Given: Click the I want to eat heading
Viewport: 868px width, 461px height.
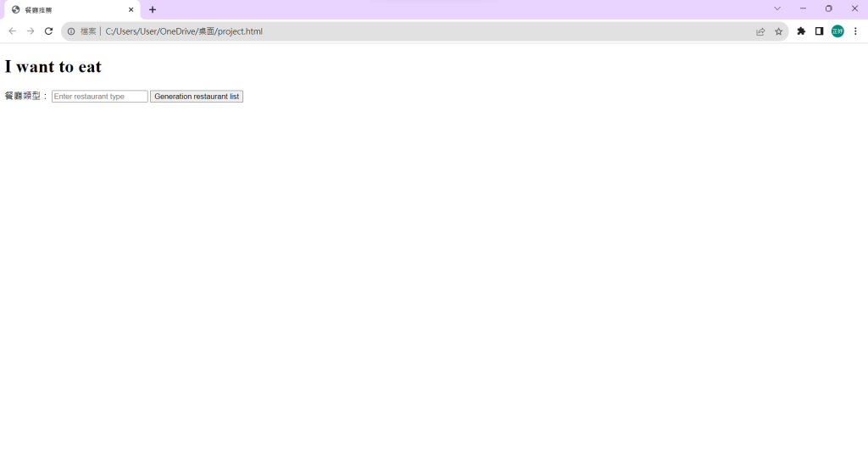Looking at the screenshot, I should pyautogui.click(x=53, y=67).
